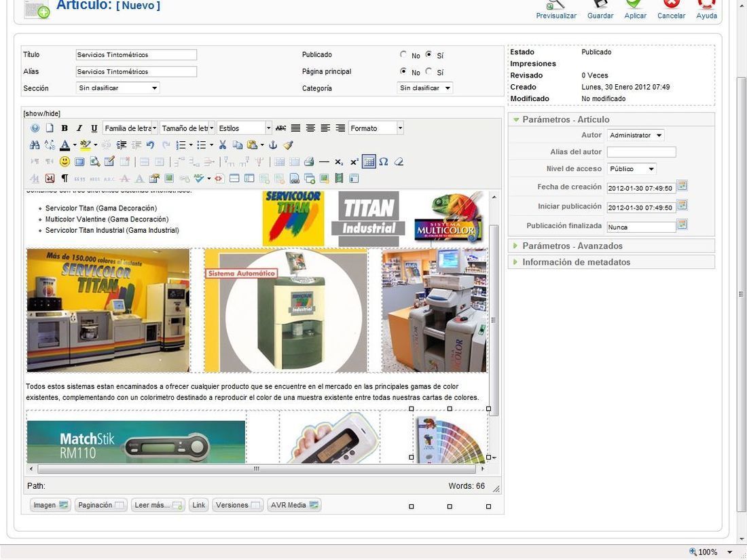Set Publicado to No
747x560 pixels.
click(x=403, y=54)
